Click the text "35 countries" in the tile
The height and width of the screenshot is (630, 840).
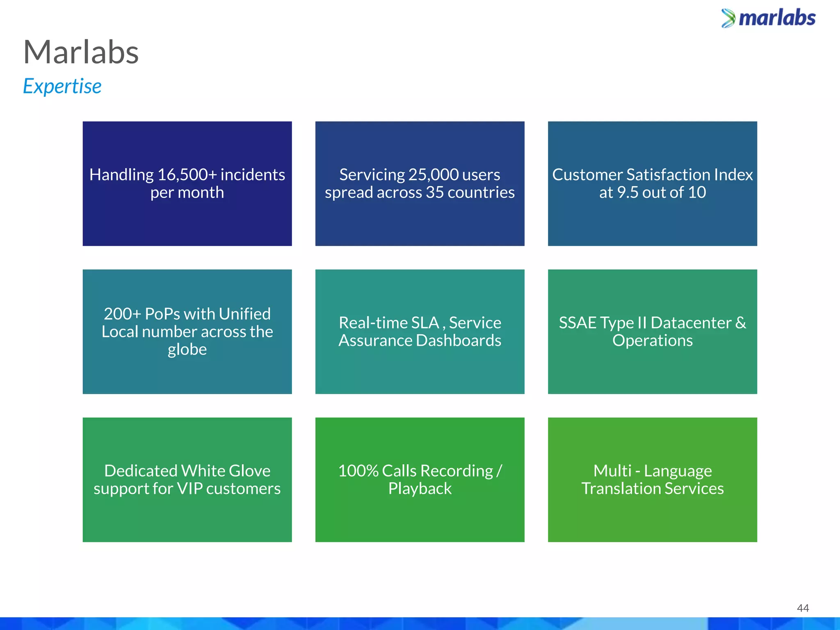tap(470, 192)
